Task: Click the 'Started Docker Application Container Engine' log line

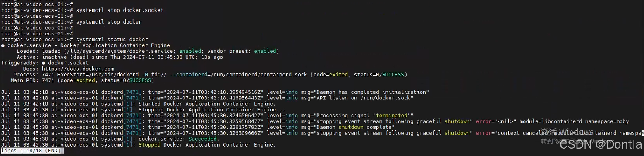Action: coord(139,104)
